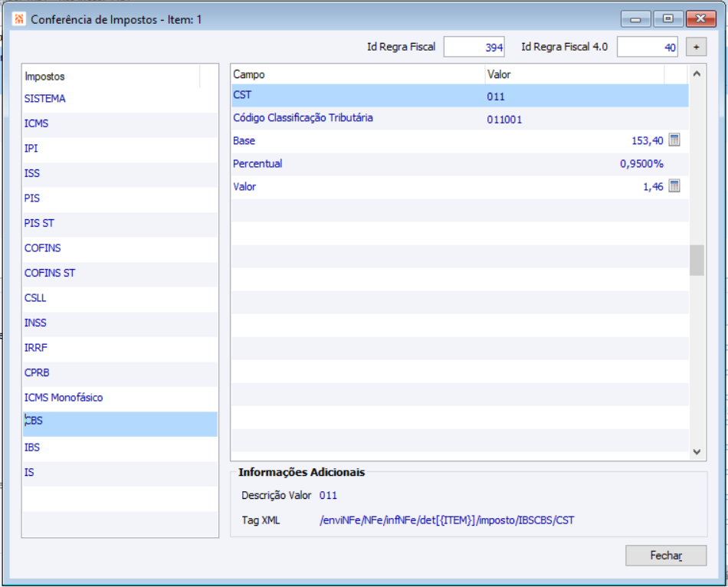Open calculator icon in Base row
Image resolution: width=728 pixels, height=587 pixels.
[x=674, y=139]
